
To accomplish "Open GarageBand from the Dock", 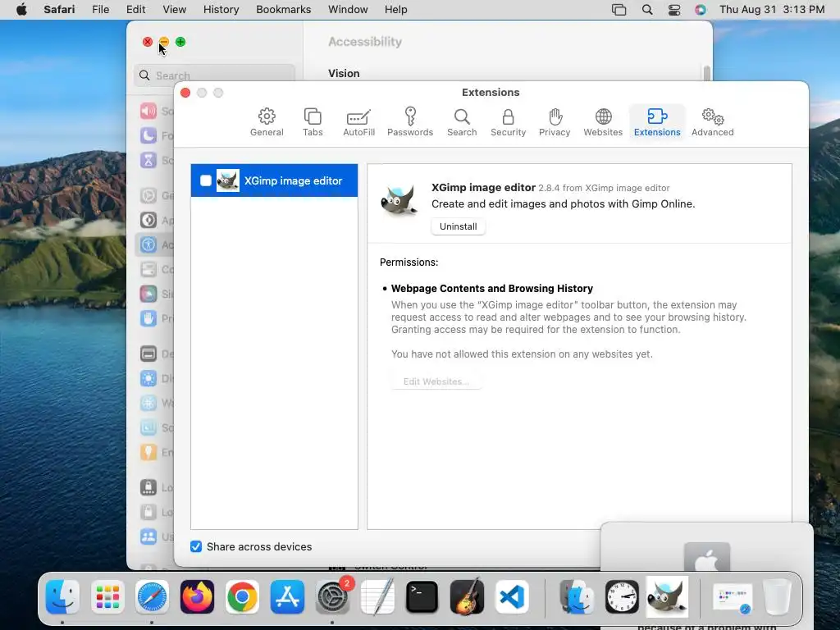I will [x=467, y=596].
